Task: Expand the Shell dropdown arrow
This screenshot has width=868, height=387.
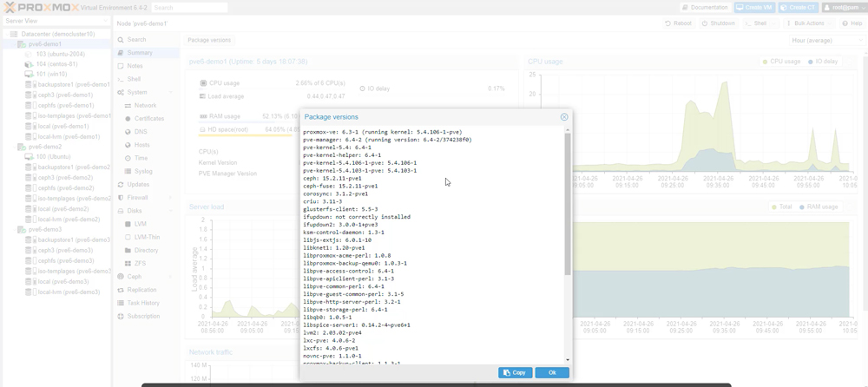Action: coord(774,23)
